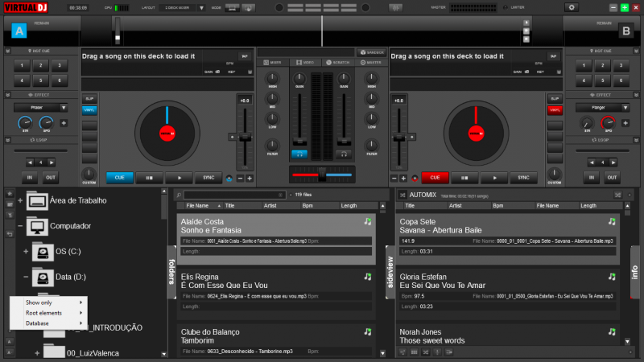Expand the 00_LuizValenca folder

37,353
